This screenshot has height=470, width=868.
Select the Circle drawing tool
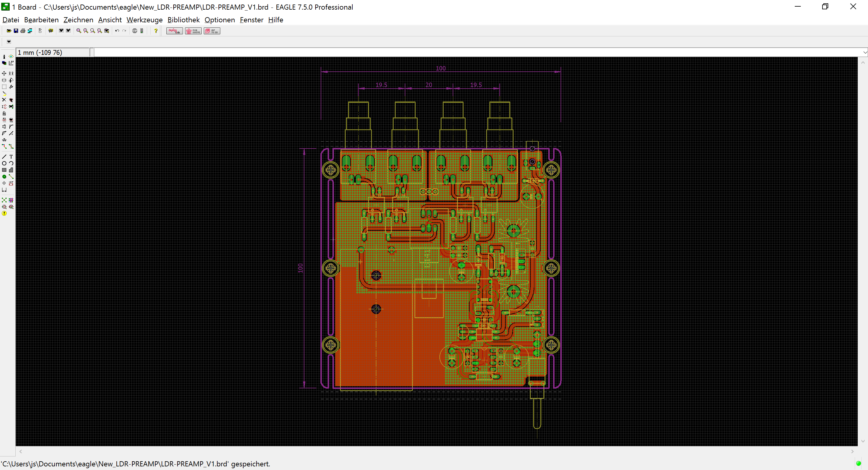click(x=4, y=163)
